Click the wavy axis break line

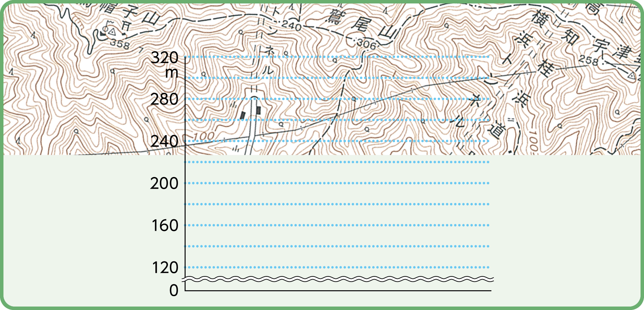338,279
